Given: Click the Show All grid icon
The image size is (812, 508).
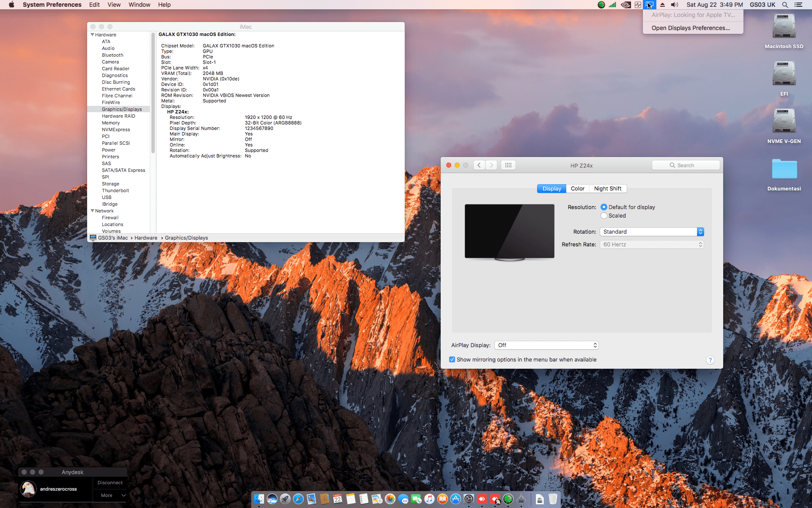Looking at the screenshot, I should (x=508, y=166).
